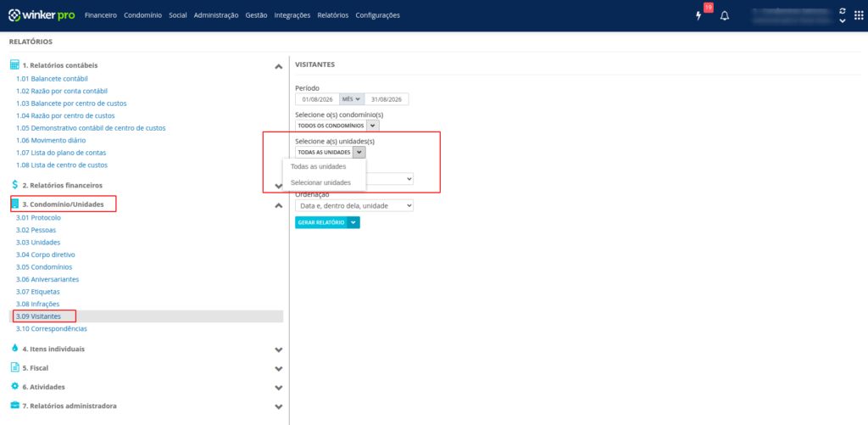Click the 6. Atividades section title
Screen dimensions: 868x425
[44, 387]
